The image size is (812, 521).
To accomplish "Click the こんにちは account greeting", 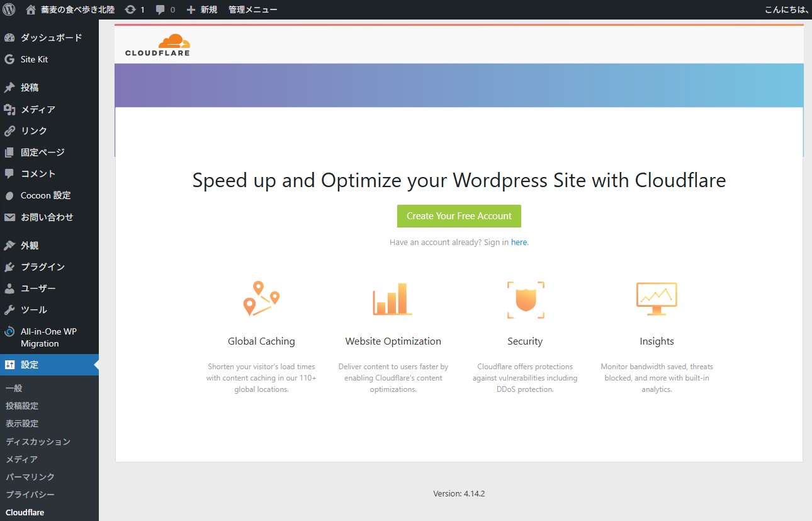I will tap(786, 9).
